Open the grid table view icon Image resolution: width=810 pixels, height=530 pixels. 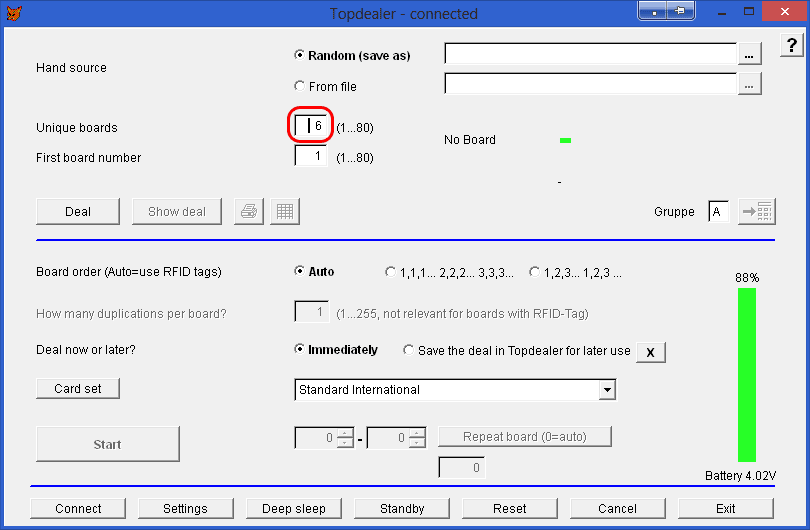285,211
